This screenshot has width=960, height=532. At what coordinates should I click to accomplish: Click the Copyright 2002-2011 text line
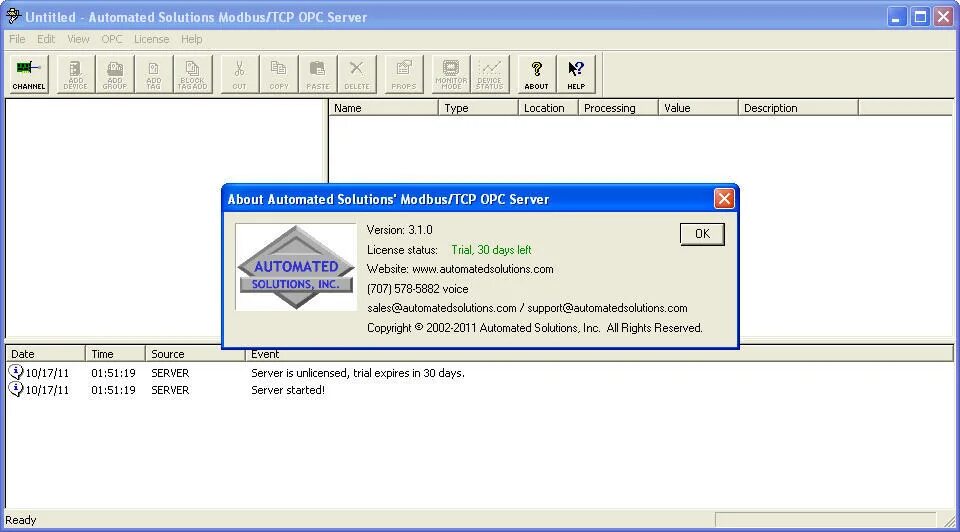click(534, 328)
